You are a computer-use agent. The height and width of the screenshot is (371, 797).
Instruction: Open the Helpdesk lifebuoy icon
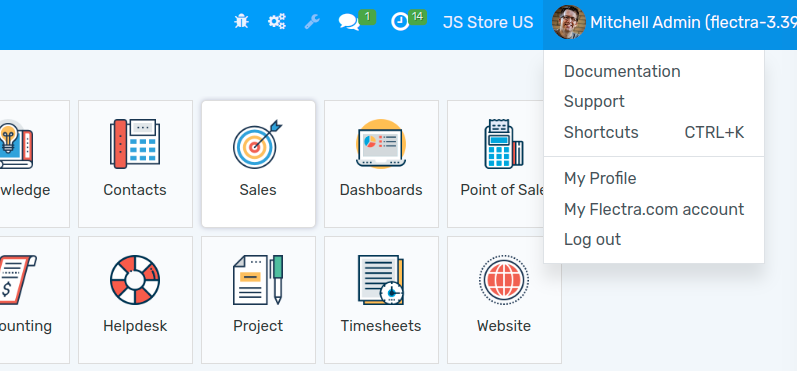pos(135,280)
